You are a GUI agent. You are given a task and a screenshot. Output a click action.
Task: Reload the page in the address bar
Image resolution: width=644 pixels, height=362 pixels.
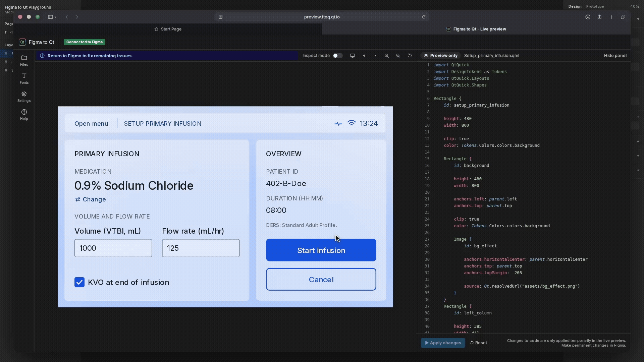click(x=424, y=17)
